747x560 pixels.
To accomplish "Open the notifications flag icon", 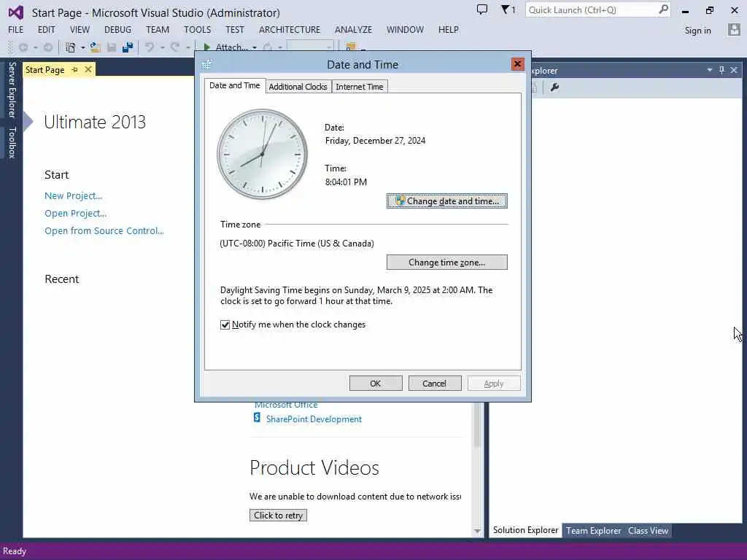I will (506, 9).
